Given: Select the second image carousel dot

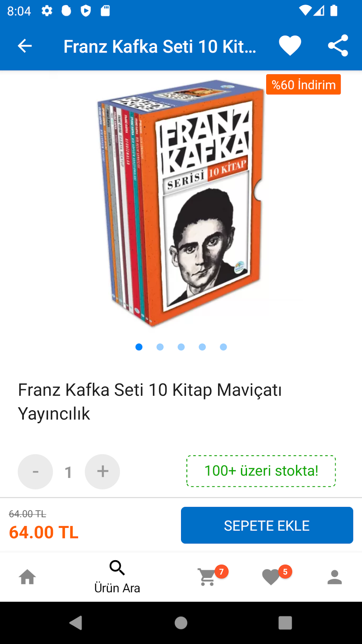Looking at the screenshot, I should tap(160, 347).
